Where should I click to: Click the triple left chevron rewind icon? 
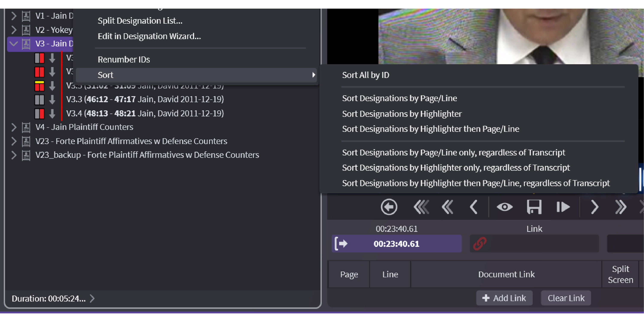pos(421,207)
